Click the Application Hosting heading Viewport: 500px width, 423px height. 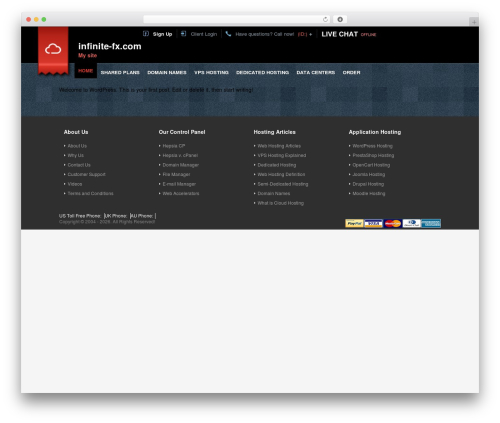[375, 132]
